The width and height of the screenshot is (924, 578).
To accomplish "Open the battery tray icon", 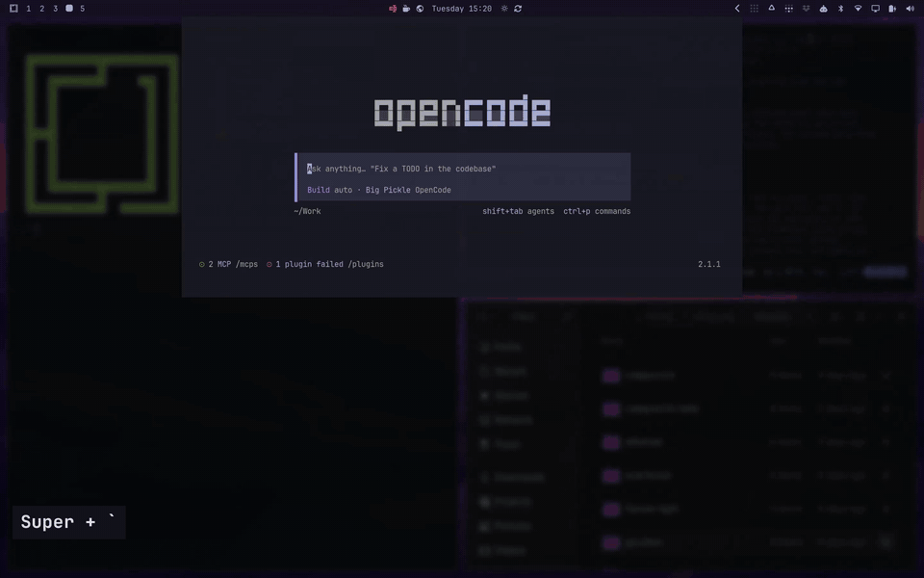I will [x=893, y=9].
